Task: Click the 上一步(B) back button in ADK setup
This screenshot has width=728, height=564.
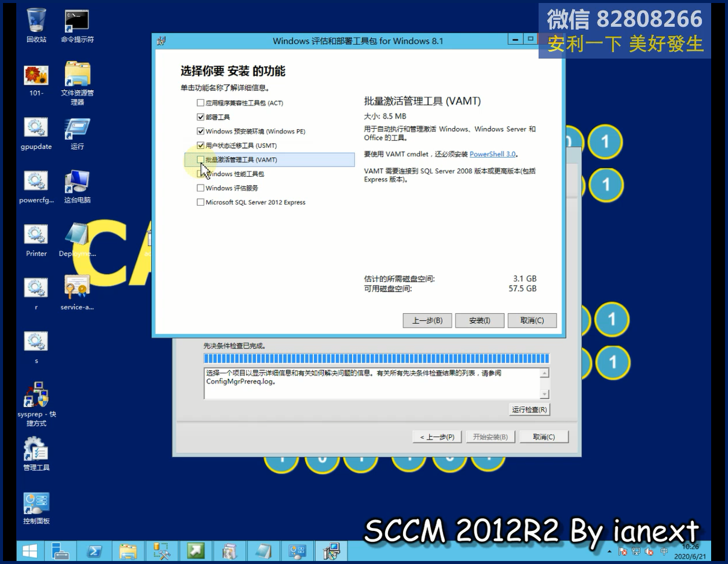Action: pos(427,320)
